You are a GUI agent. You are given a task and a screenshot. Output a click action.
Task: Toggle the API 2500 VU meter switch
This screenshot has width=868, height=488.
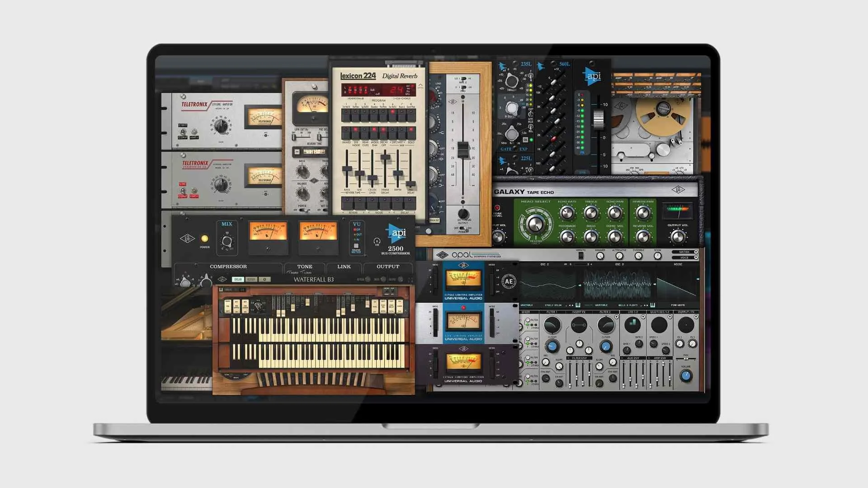[356, 245]
